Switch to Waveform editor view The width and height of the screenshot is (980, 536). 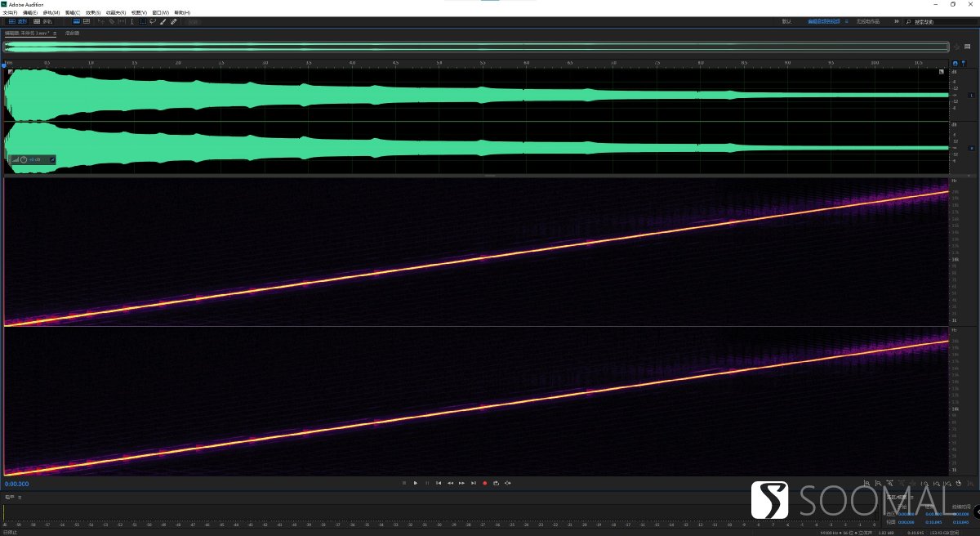click(17, 21)
